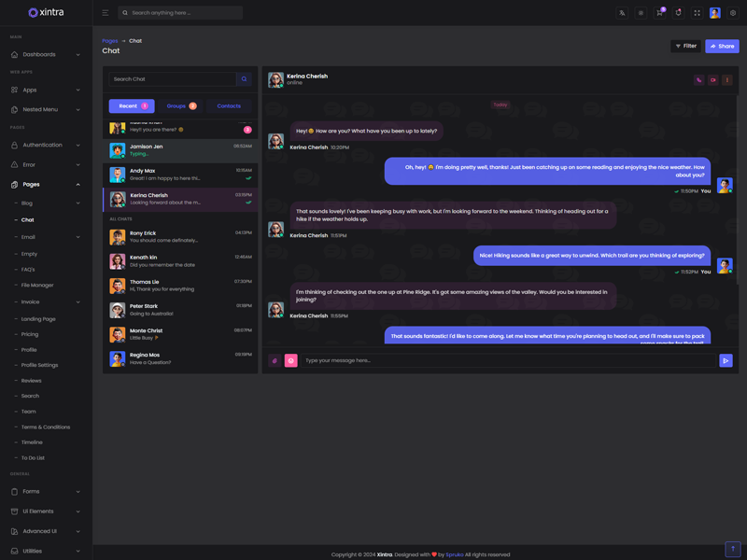Start a video call in chat header
The height and width of the screenshot is (560, 747).
(x=712, y=80)
